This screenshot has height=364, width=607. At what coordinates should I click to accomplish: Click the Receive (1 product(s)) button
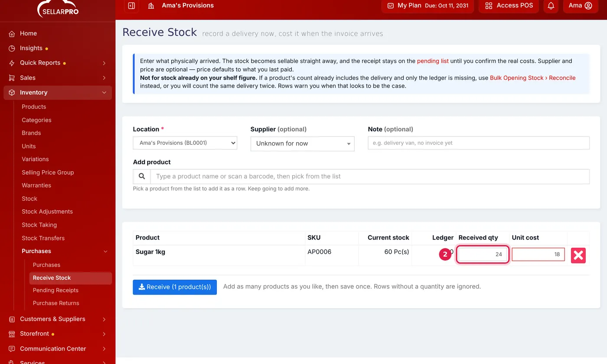tap(175, 287)
